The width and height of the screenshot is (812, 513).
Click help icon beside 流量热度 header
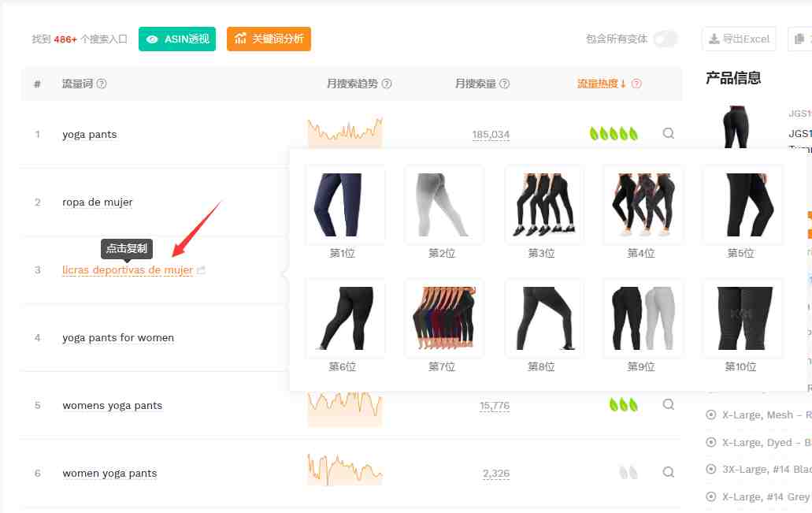(x=636, y=84)
